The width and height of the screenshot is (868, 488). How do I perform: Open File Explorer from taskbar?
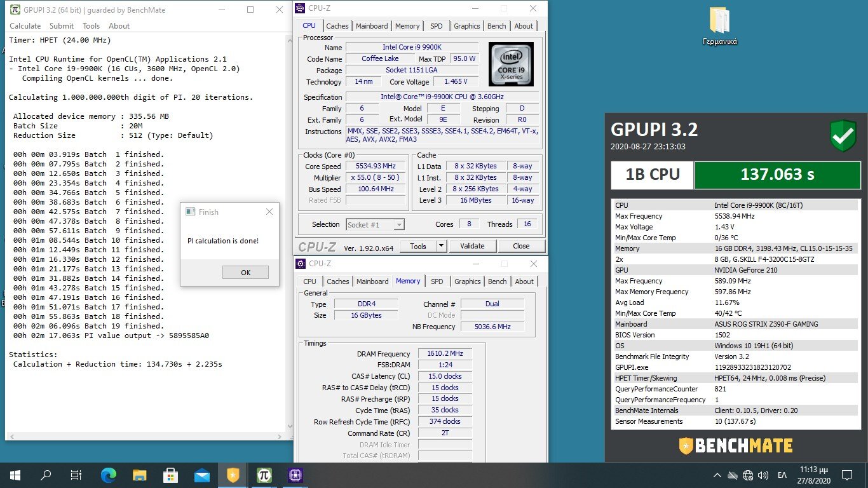tap(140, 475)
